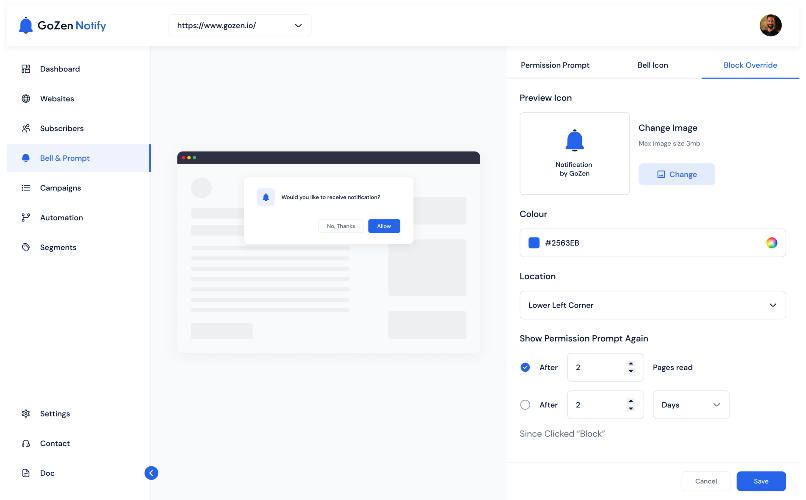Open the rainbow colour picker wheel
The height and width of the screenshot is (500, 806).
click(x=772, y=243)
